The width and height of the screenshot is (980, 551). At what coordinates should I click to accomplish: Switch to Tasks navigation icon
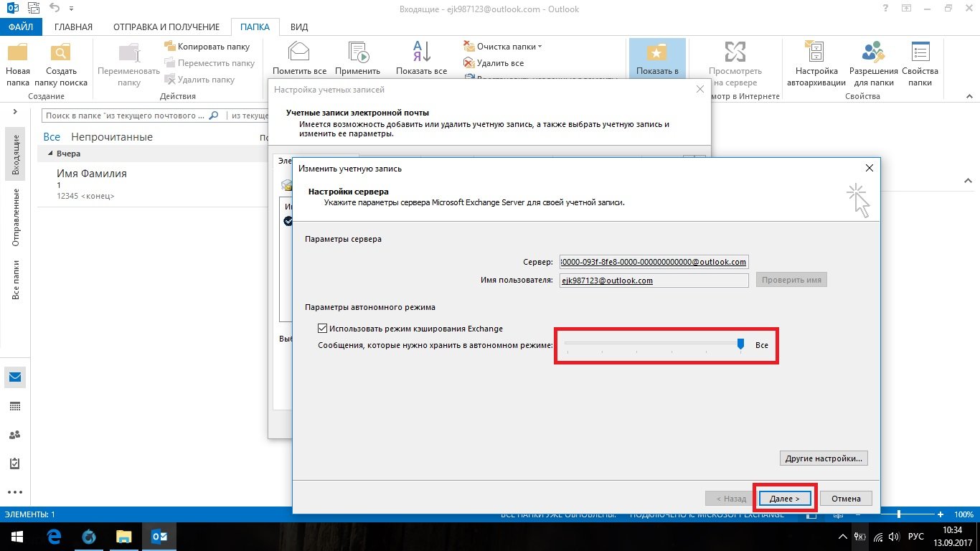(15, 463)
